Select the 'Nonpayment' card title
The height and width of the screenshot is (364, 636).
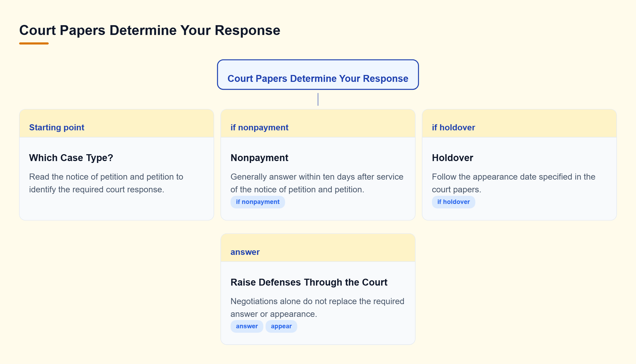pos(259,158)
